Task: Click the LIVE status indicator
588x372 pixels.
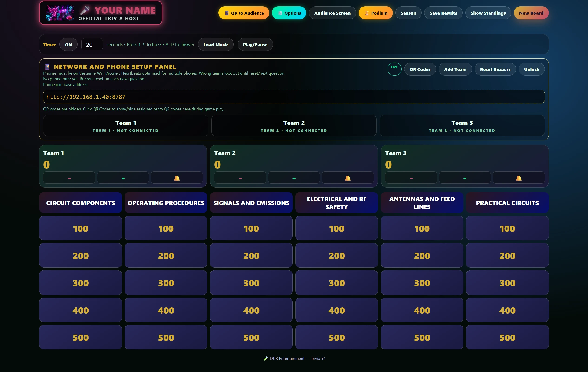Action: click(394, 69)
